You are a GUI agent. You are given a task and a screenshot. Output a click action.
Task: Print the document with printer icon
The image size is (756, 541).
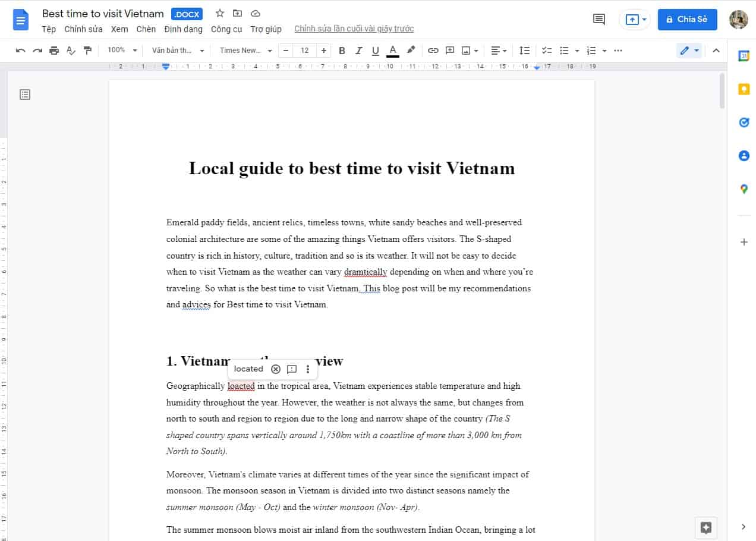(54, 51)
